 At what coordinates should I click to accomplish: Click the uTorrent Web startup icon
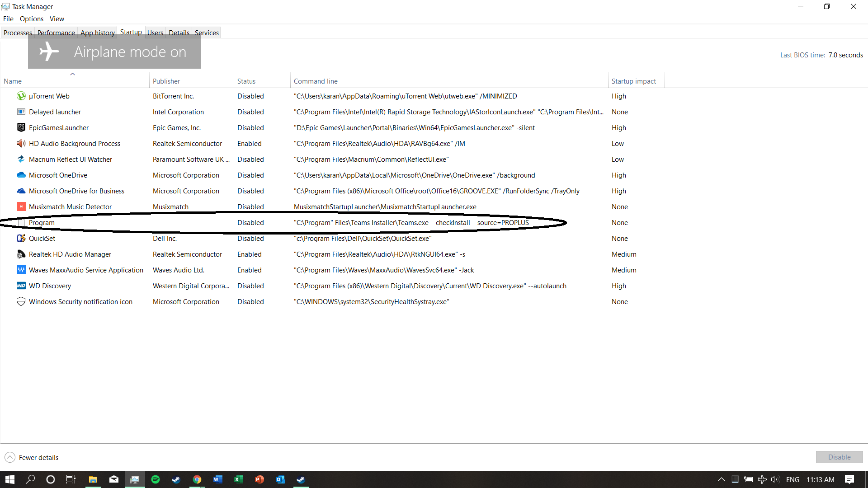coord(21,96)
